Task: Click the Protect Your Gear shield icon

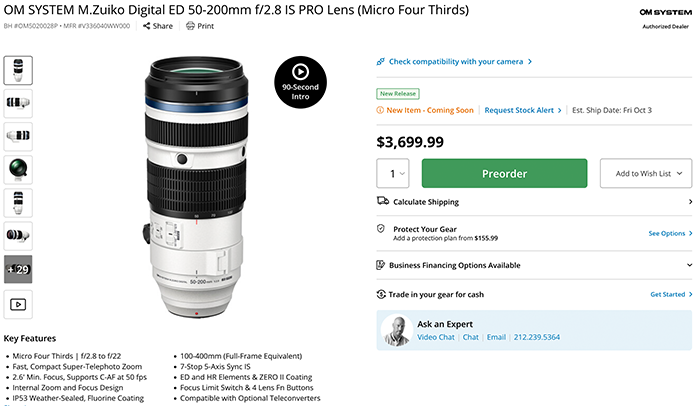Action: click(x=382, y=229)
